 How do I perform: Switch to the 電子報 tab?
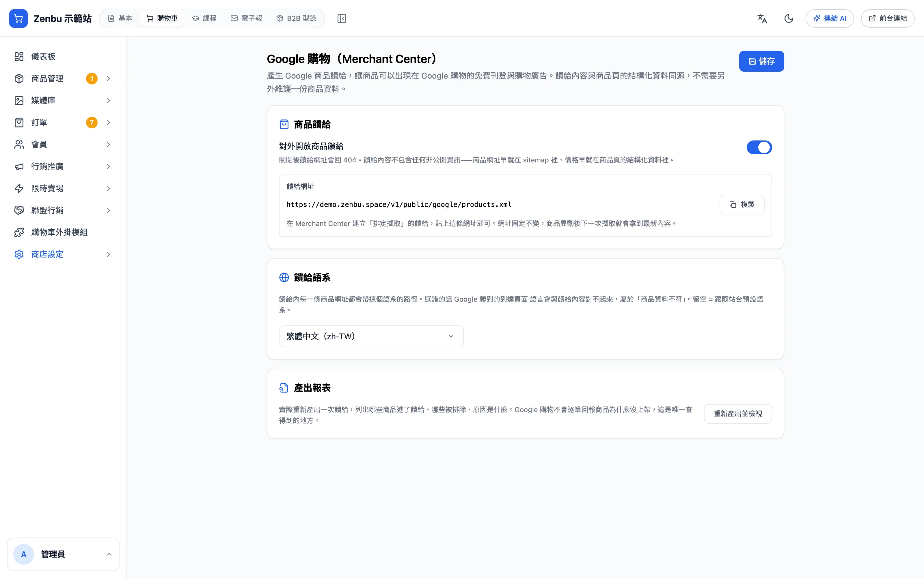coord(247,18)
